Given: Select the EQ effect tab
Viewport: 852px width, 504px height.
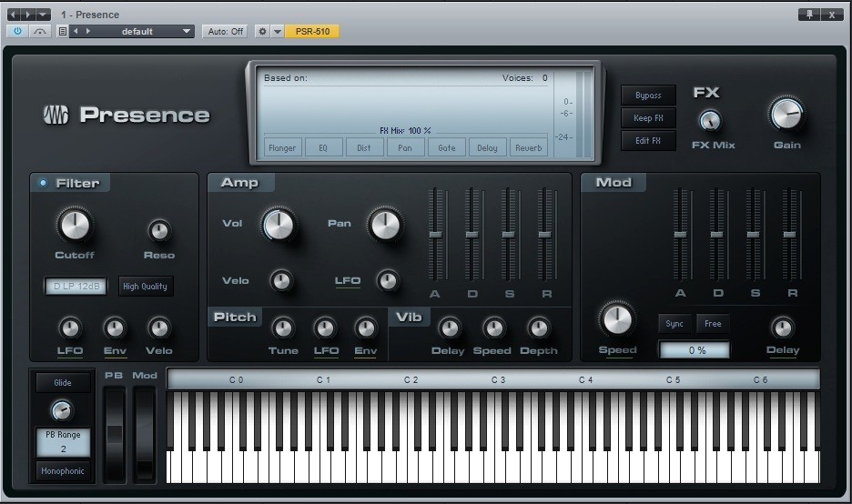Looking at the screenshot, I should click(323, 147).
